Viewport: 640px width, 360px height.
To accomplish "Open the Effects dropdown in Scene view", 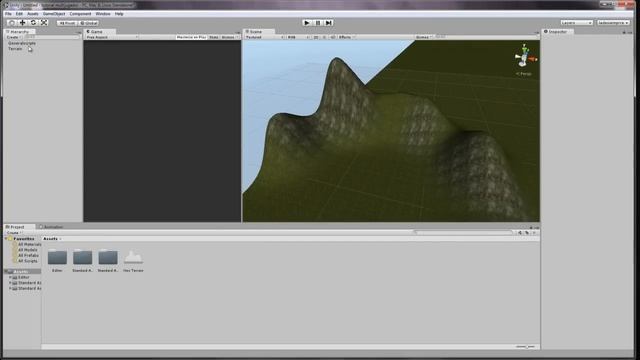I will [x=346, y=37].
